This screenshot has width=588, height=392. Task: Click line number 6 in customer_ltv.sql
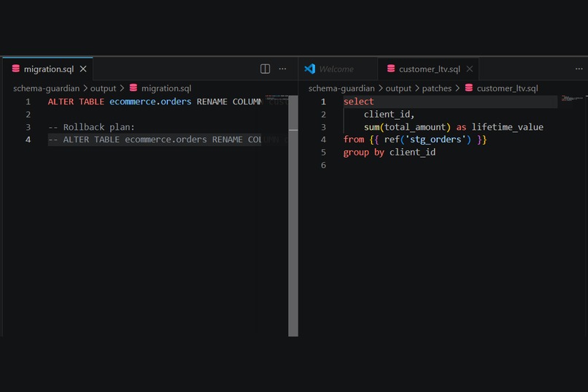point(323,165)
